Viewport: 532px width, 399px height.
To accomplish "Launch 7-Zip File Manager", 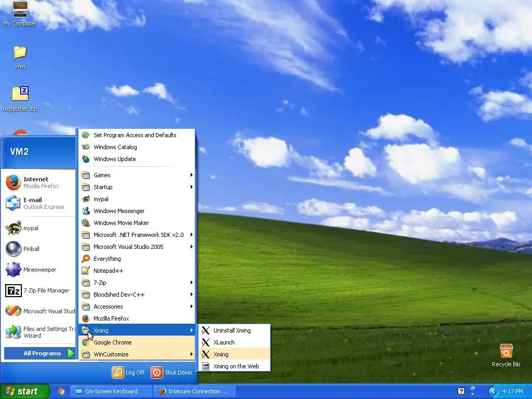I will pos(38,290).
